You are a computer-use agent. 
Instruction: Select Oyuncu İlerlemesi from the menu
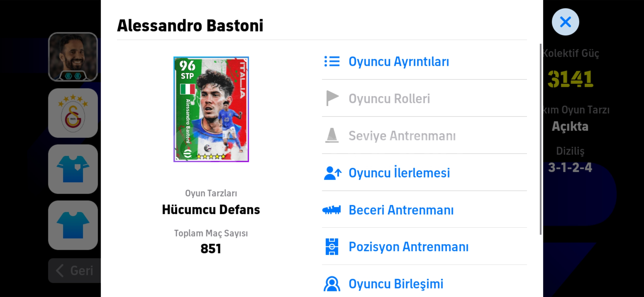(x=399, y=173)
